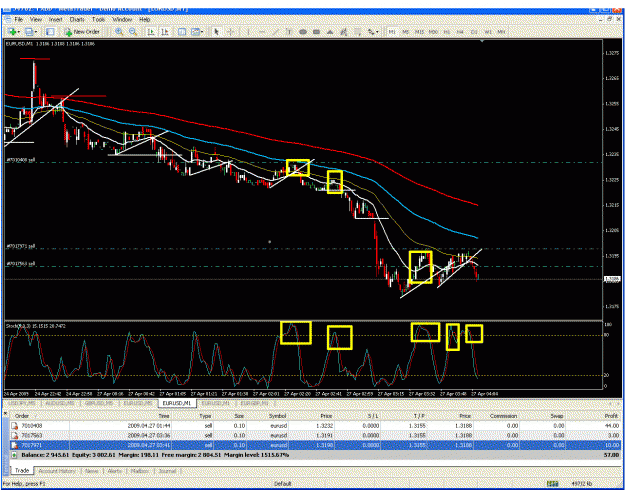Switch chart to H1 timeframe
The height and width of the screenshot is (490, 625).
click(x=447, y=31)
